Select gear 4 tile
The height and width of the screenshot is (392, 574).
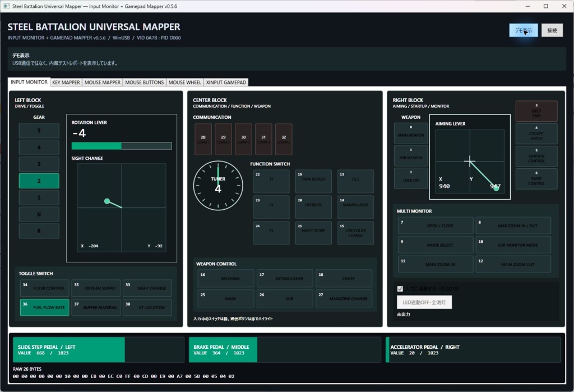(x=39, y=147)
